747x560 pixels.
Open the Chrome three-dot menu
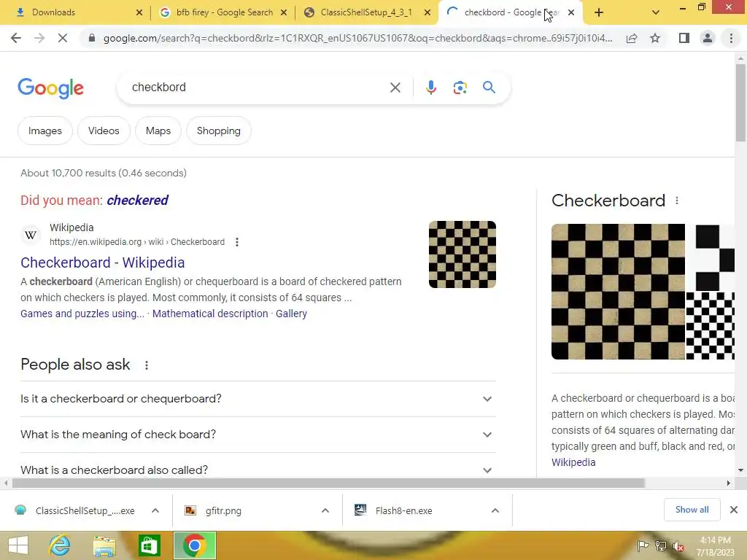(x=731, y=38)
